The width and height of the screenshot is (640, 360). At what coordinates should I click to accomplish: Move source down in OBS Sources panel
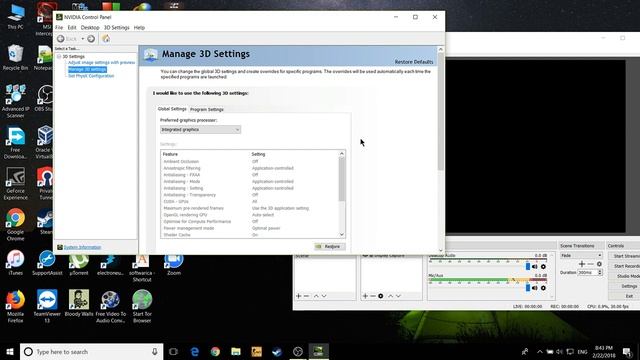point(398,296)
